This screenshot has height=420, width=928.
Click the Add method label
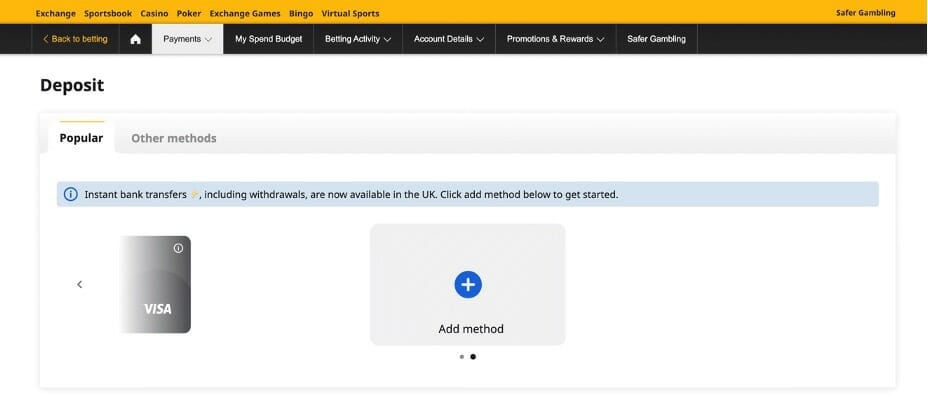[x=471, y=329]
